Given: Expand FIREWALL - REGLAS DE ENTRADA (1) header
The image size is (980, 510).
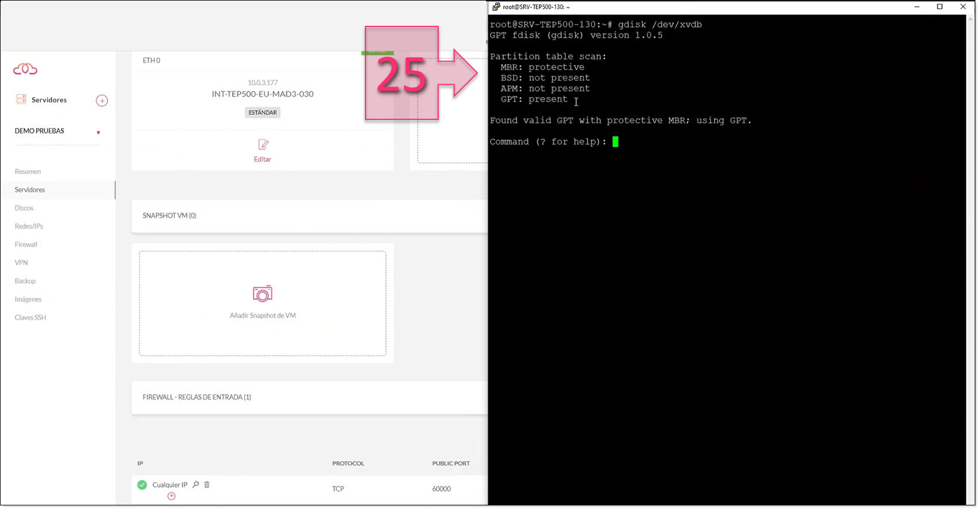Looking at the screenshot, I should pyautogui.click(x=310, y=397).
